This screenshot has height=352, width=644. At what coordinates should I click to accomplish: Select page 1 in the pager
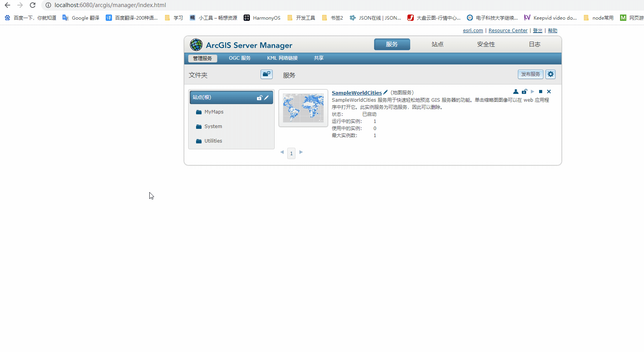291,153
